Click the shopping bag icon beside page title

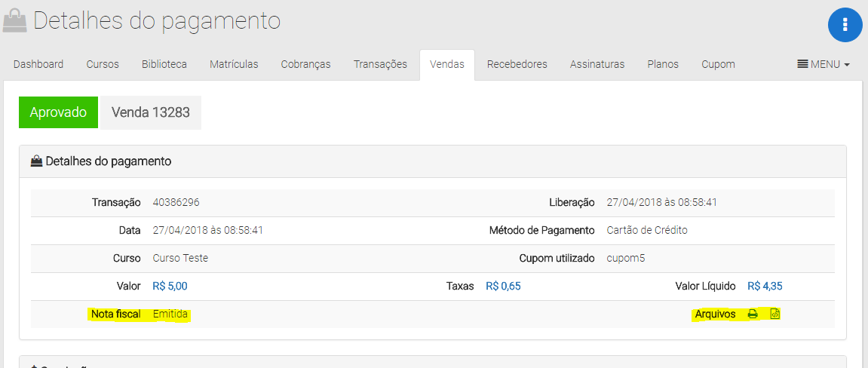pos(15,21)
